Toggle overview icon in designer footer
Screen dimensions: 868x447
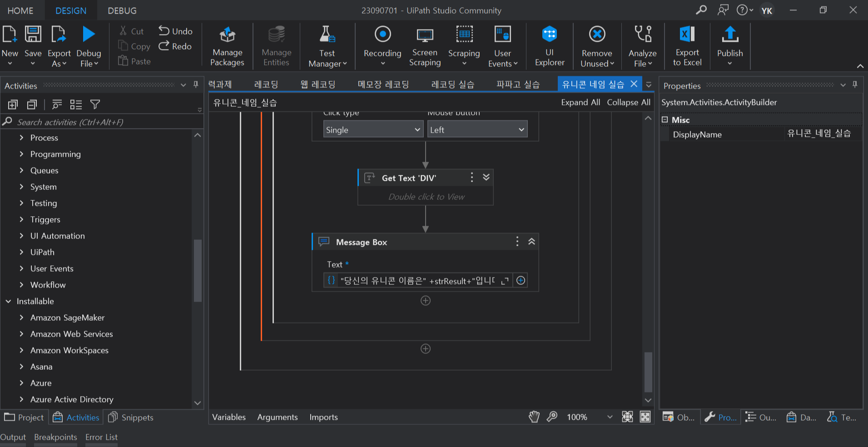(x=645, y=417)
